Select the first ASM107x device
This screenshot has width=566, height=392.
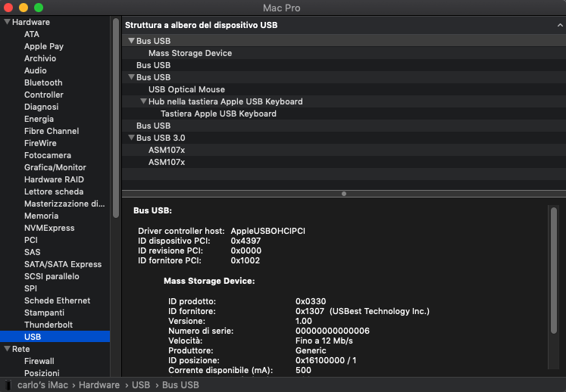click(344, 150)
